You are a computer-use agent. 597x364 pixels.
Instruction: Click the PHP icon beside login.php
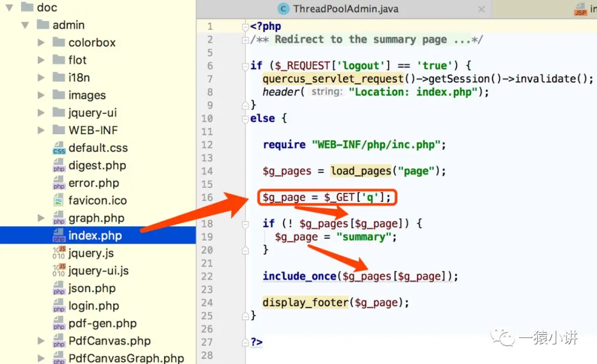[59, 306]
